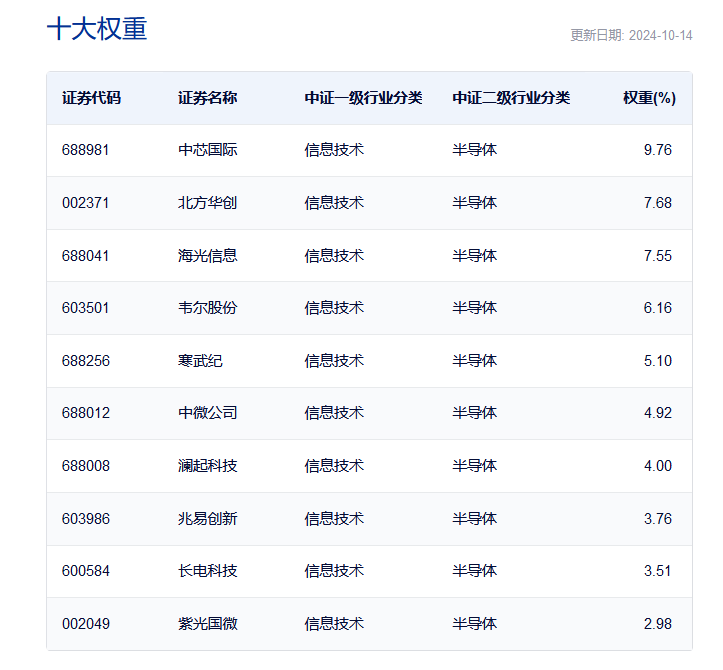The width and height of the screenshot is (723, 670).
Task: Click 半导体 in the 长电科技 row
Action: click(474, 571)
